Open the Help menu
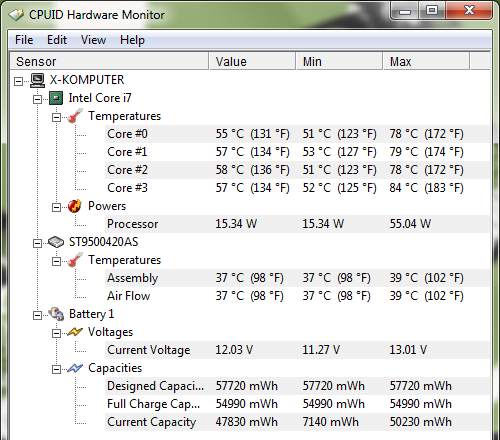Viewport: 500px width, 440px height. [132, 40]
